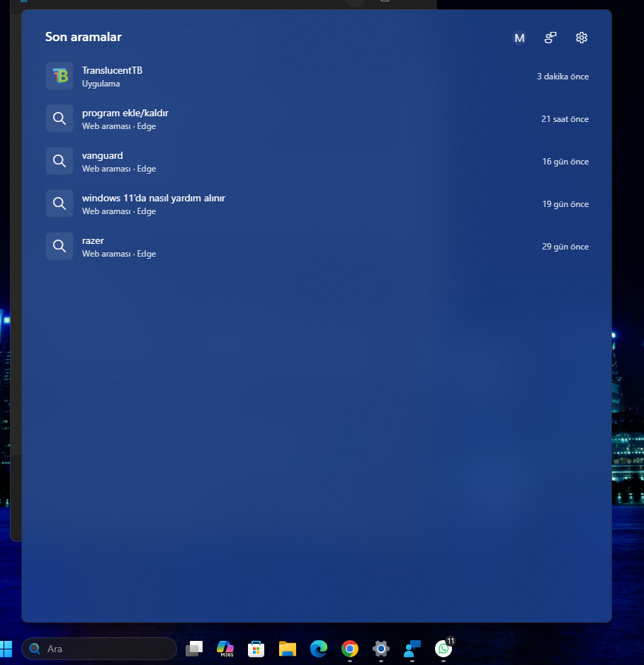Open the TranslucentTB app result
This screenshot has width=644, height=665.
coord(317,77)
